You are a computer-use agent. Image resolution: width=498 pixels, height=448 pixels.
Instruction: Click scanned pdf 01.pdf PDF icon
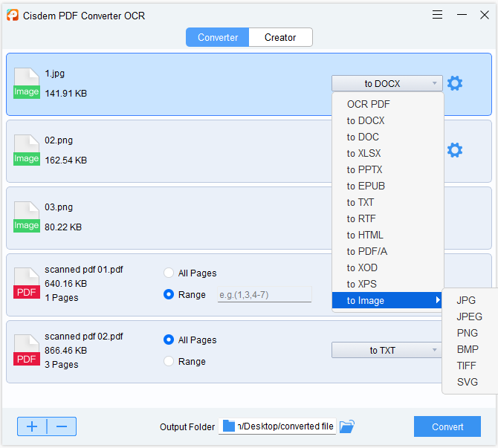[x=27, y=283]
